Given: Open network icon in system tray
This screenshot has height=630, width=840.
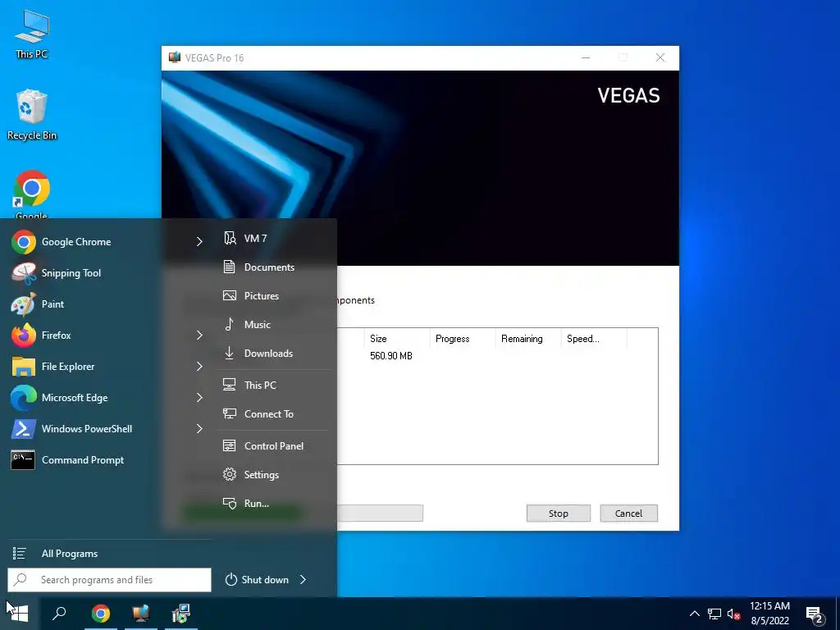Looking at the screenshot, I should point(714,614).
